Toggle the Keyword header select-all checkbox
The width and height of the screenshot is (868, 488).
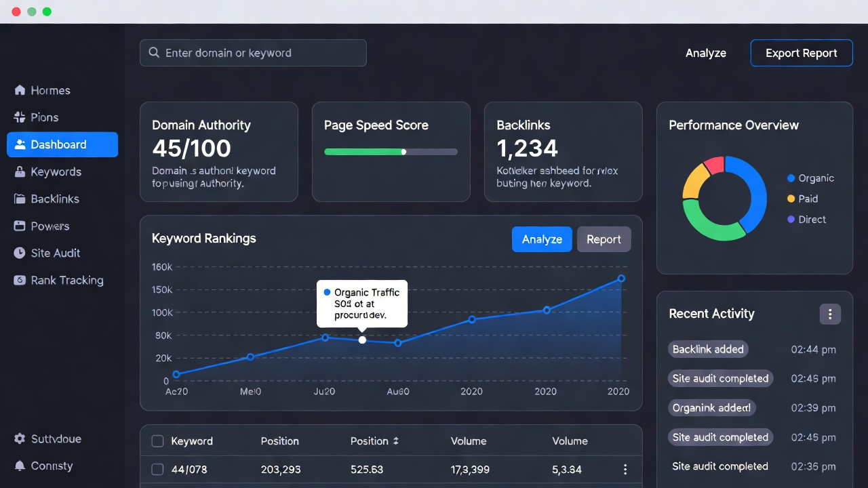[157, 441]
